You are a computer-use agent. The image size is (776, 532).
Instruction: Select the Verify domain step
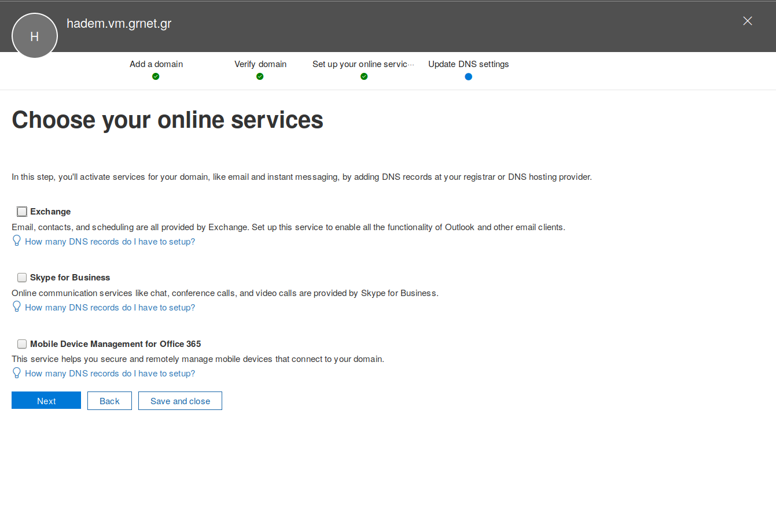(x=260, y=64)
